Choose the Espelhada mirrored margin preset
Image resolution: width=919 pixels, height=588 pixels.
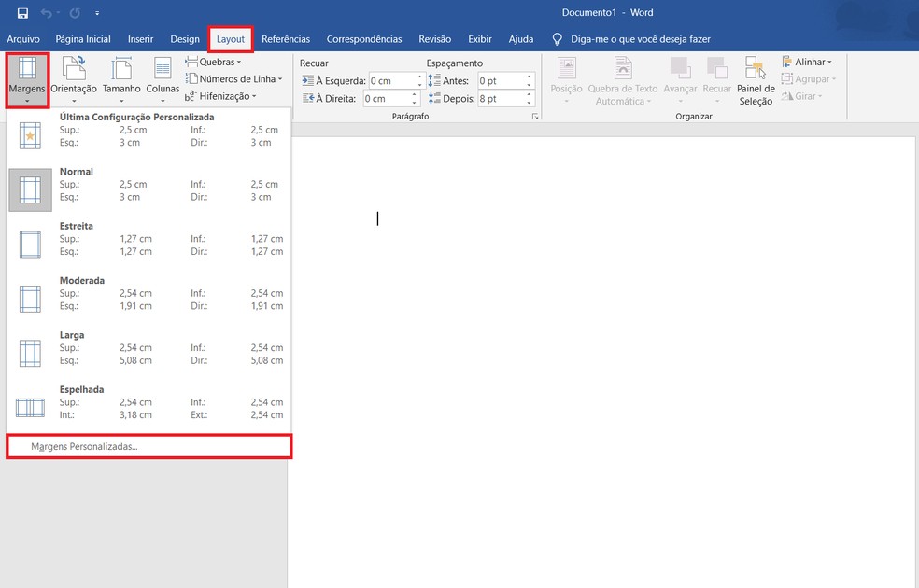[148, 402]
